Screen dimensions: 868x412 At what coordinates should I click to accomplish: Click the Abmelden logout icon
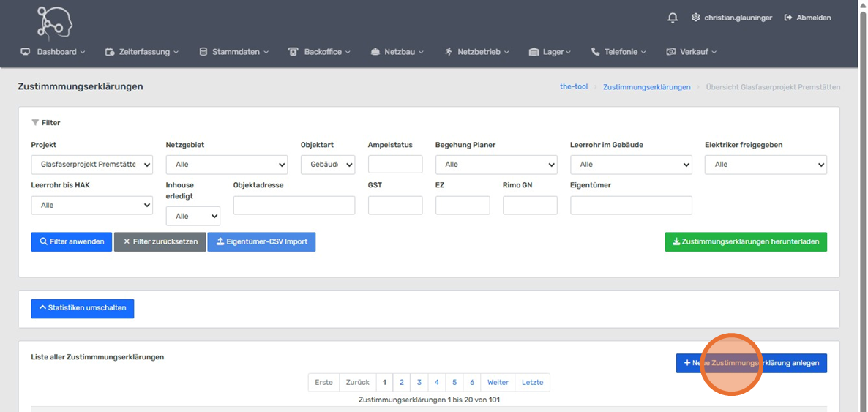click(x=788, y=18)
